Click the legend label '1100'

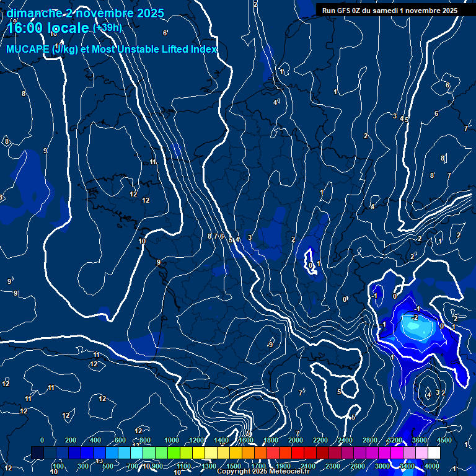(x=184, y=466)
